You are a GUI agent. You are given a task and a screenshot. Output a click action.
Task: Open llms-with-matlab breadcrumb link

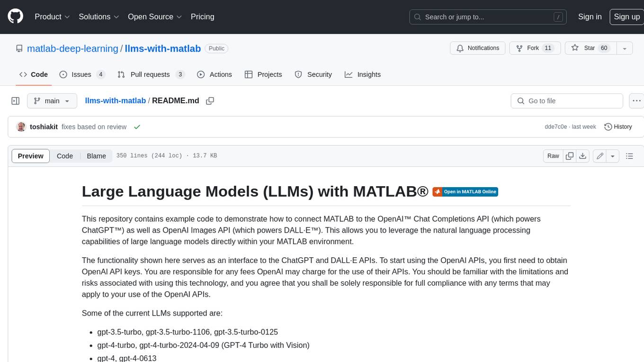(x=115, y=101)
